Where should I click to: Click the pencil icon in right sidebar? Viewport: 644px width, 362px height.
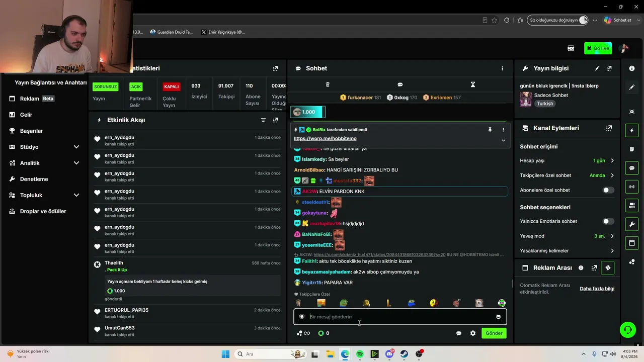632,87
